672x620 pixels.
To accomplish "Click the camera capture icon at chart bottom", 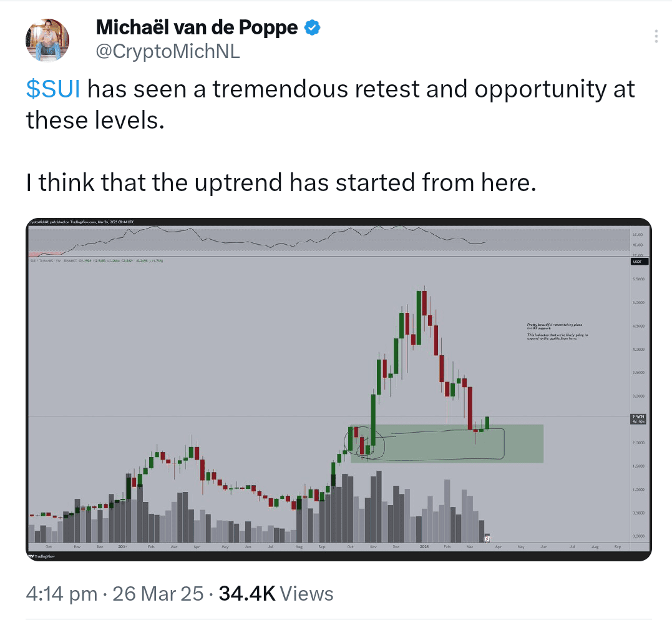I will pos(488,539).
